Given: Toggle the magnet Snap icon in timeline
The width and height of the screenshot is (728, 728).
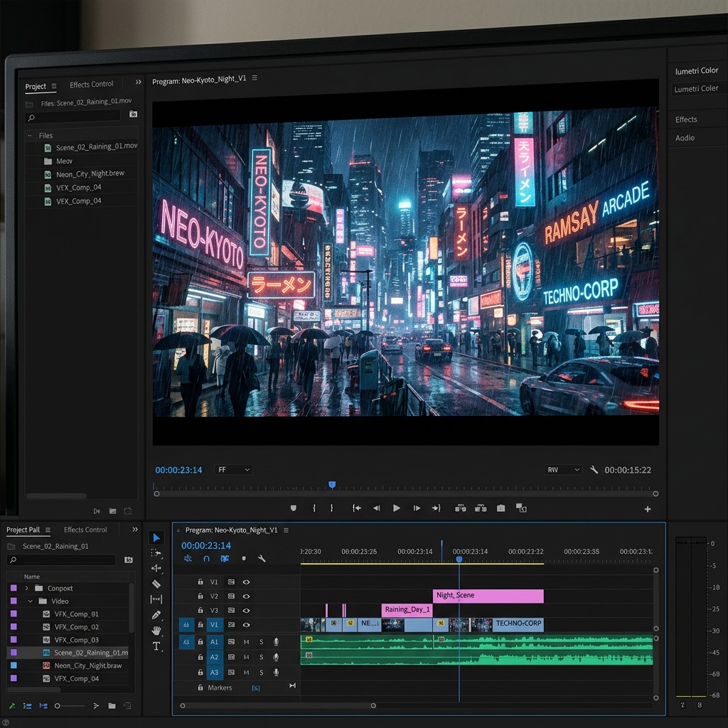Looking at the screenshot, I should [x=207, y=559].
